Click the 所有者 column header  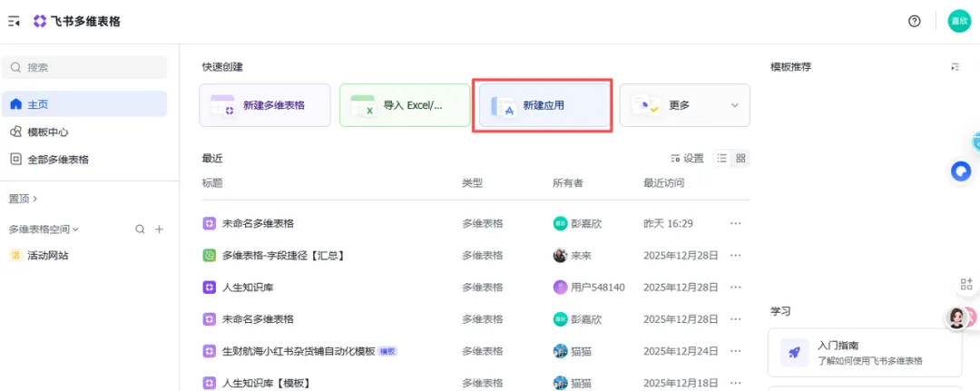(568, 183)
